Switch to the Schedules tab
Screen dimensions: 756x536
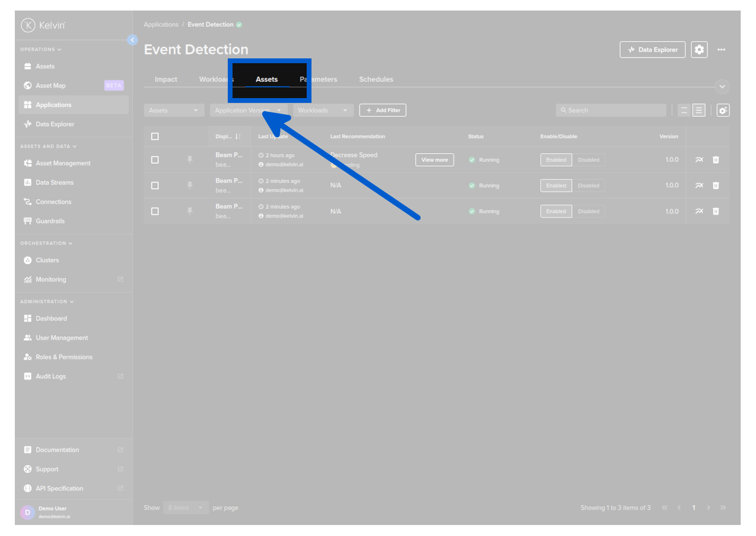pos(376,79)
